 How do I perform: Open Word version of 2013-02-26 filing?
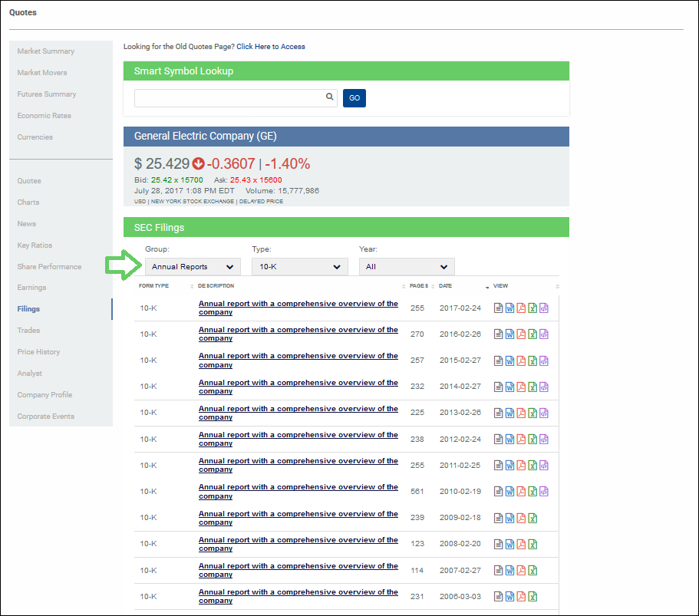coord(509,413)
